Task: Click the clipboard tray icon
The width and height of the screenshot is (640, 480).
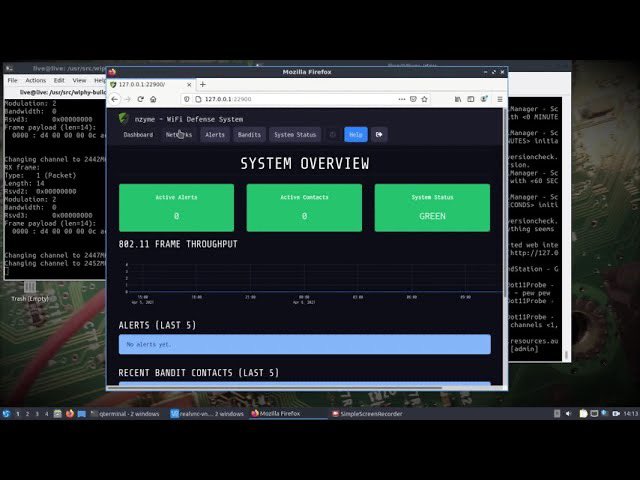Action: pos(583,413)
